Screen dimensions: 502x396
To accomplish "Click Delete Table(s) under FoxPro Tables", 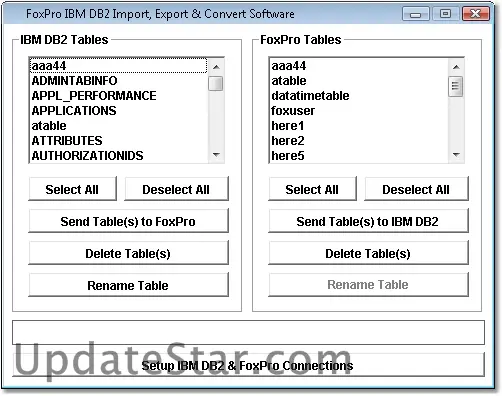I will (368, 253).
